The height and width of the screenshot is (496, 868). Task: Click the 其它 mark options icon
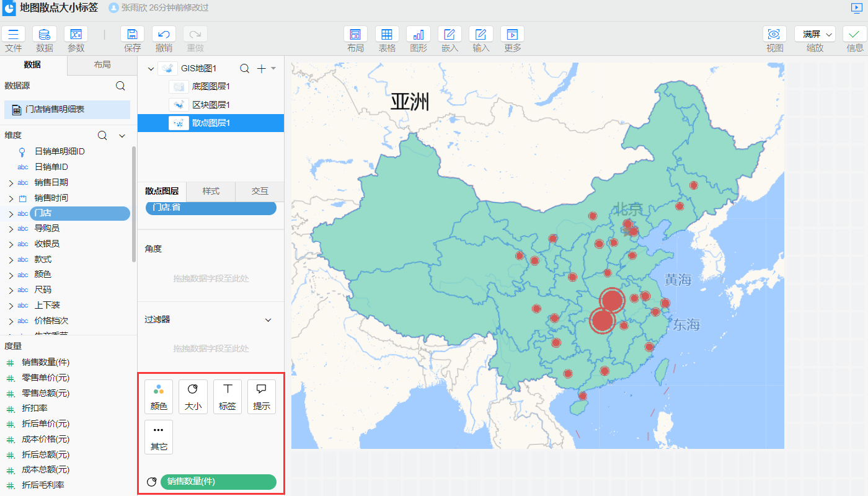pos(159,436)
